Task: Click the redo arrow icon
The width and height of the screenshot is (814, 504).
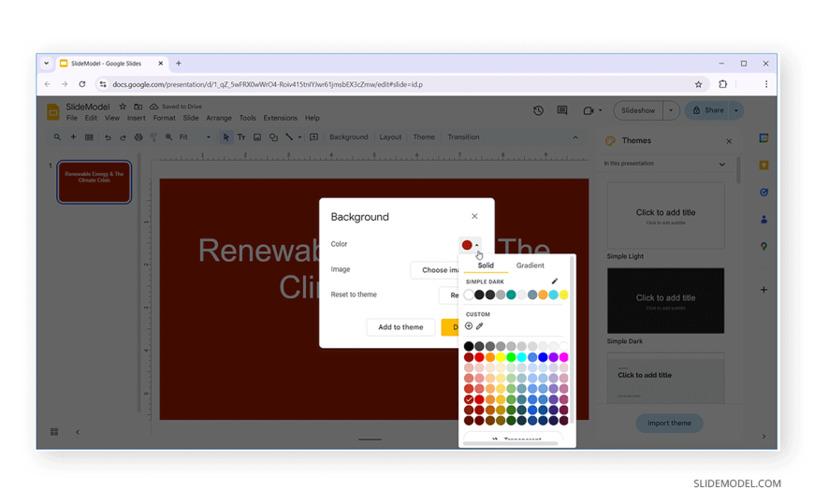Action: [x=123, y=137]
